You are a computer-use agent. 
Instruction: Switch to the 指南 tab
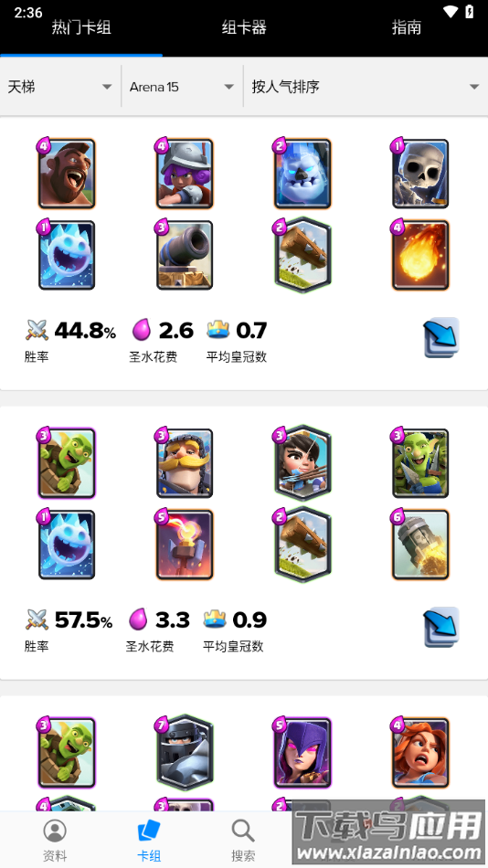click(407, 27)
